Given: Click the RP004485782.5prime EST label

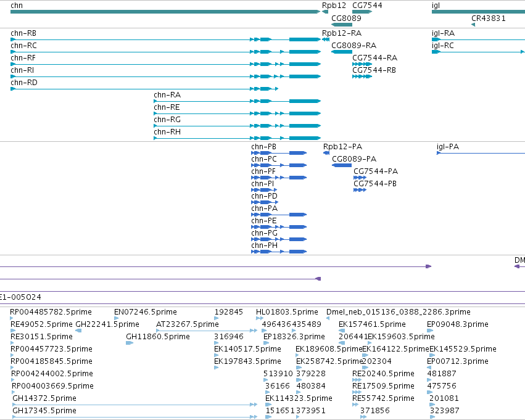Looking at the screenshot, I should (51, 312).
